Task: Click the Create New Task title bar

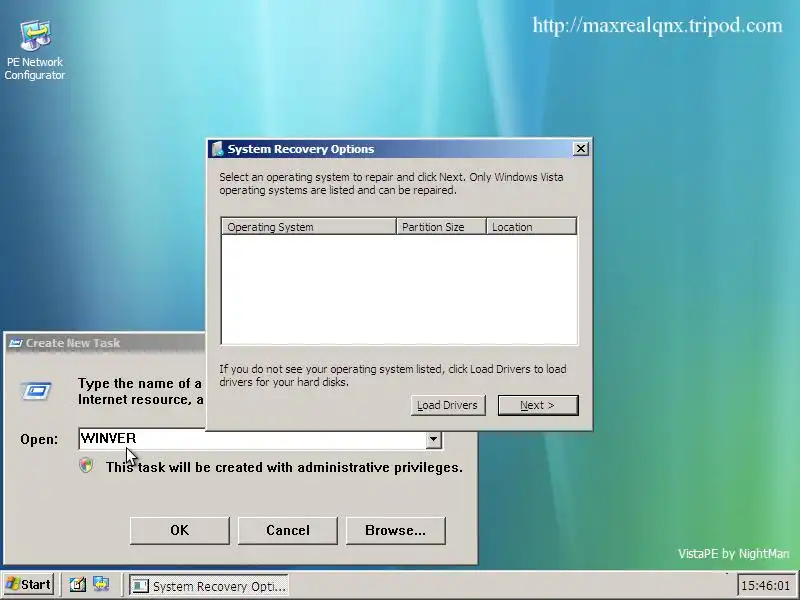Action: pyautogui.click(x=106, y=343)
